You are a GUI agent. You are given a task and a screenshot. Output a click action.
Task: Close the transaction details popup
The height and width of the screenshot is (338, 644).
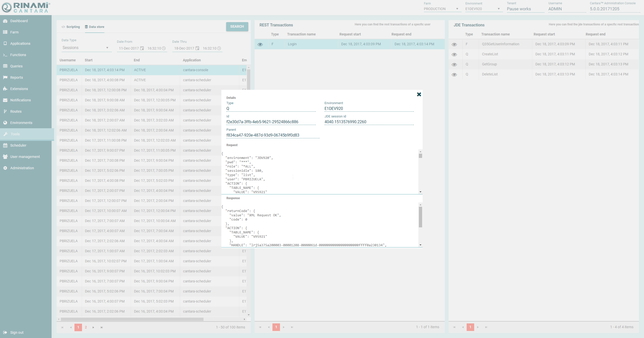tap(419, 94)
